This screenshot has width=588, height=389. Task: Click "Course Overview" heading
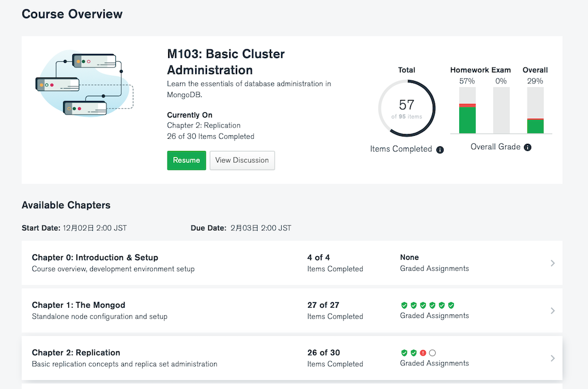click(x=72, y=14)
